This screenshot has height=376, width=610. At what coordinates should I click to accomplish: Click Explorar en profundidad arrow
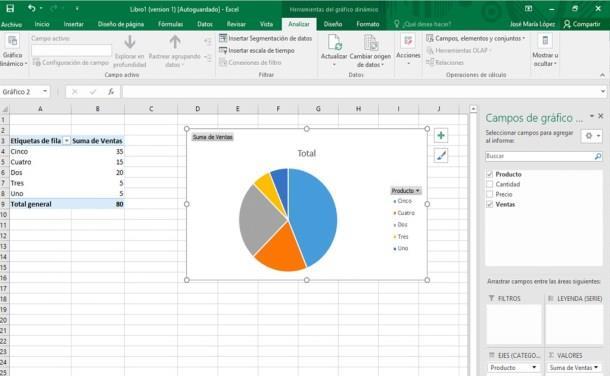(130, 42)
